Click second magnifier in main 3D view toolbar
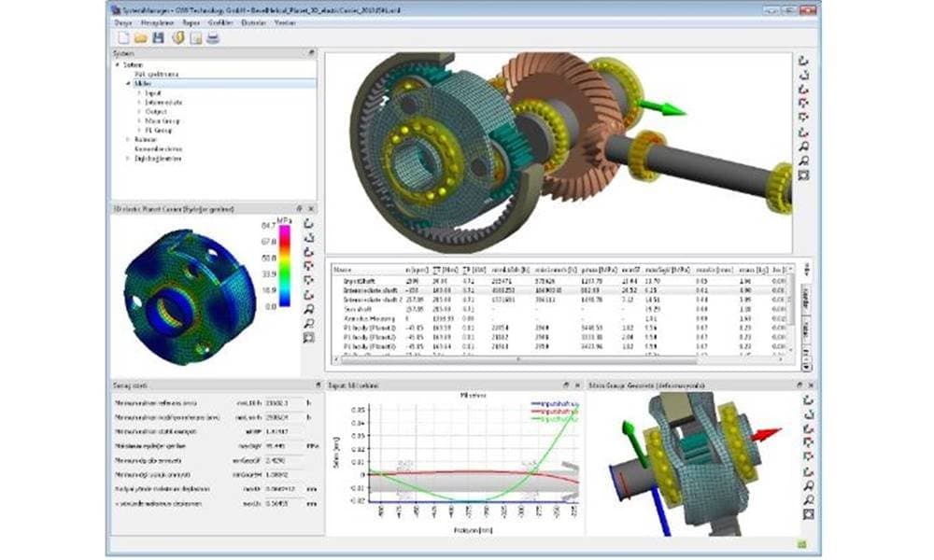The width and height of the screenshot is (934, 560). [x=803, y=161]
